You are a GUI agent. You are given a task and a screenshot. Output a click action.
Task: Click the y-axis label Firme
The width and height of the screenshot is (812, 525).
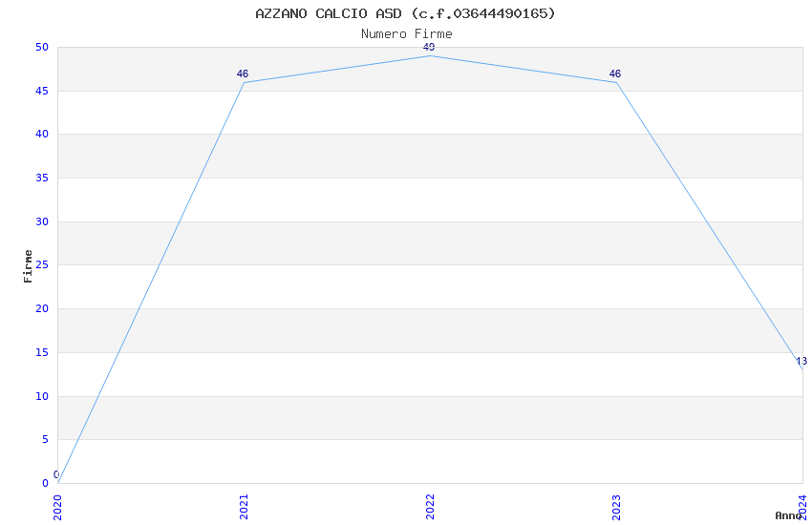point(28,266)
